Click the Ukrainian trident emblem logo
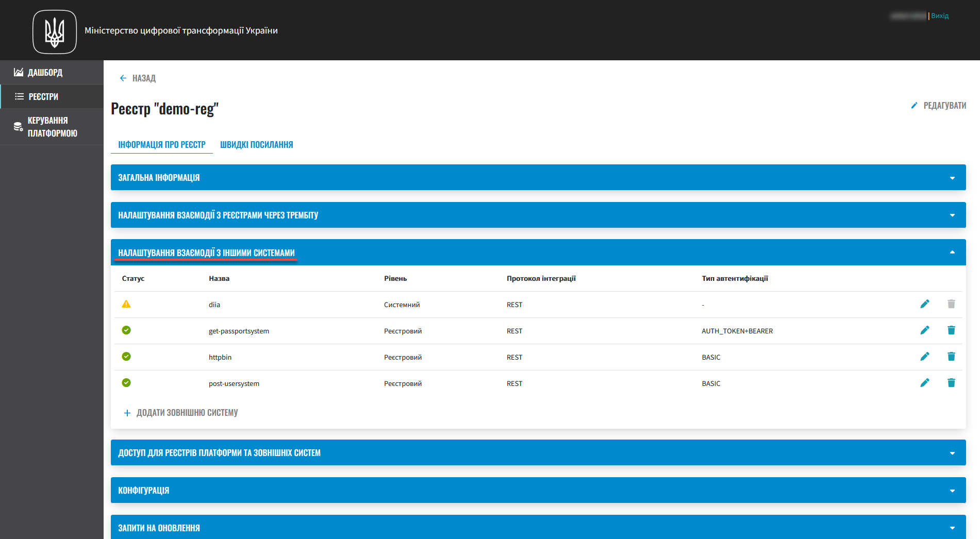Viewport: 980px width, 539px height. point(55,32)
